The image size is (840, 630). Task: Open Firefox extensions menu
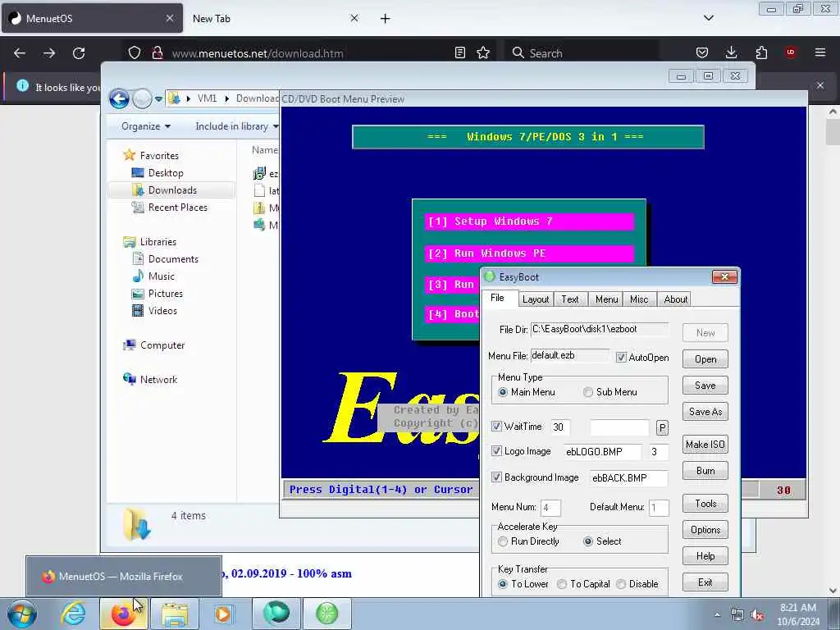click(x=761, y=53)
